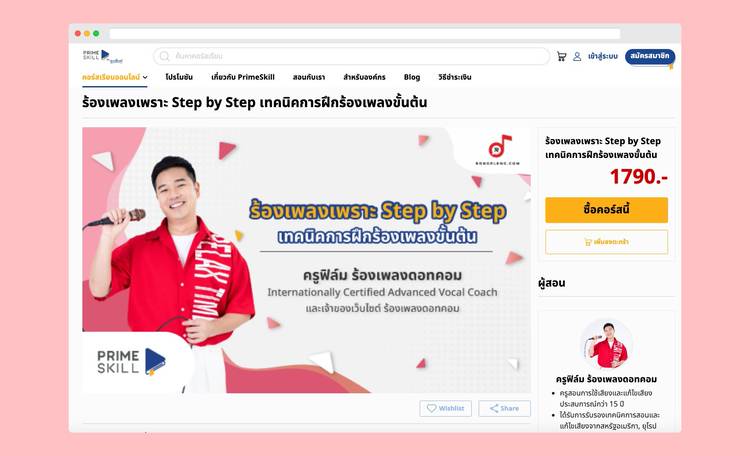Click the search magnifier icon
750x456 pixels.
point(165,56)
